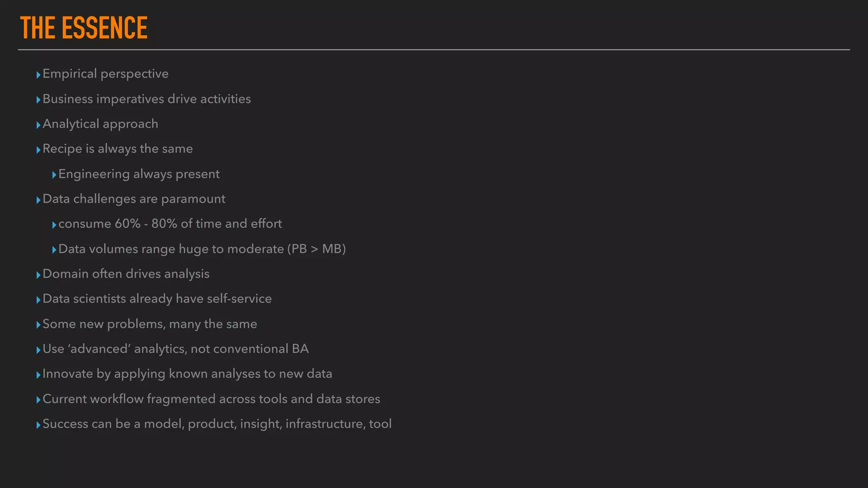Click the horizontal divider line under the title

point(434,50)
